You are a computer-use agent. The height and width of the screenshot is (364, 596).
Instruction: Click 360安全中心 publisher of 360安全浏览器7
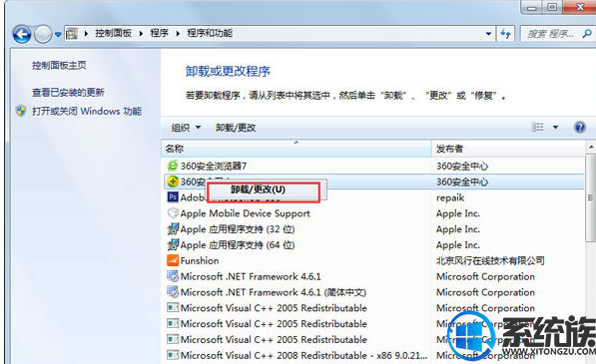tap(462, 166)
